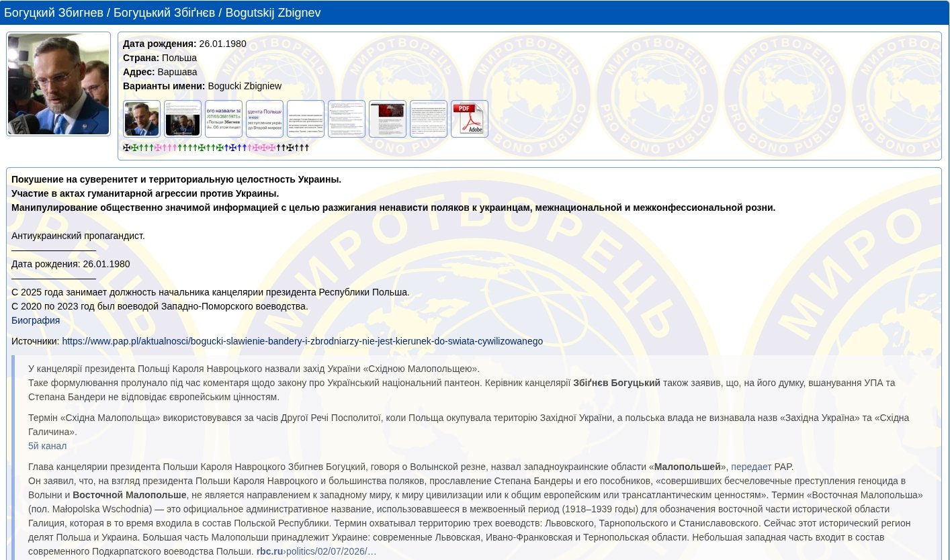Click the last black cross ending the symbol row
The height and width of the screenshot is (560, 950).
point(306,148)
